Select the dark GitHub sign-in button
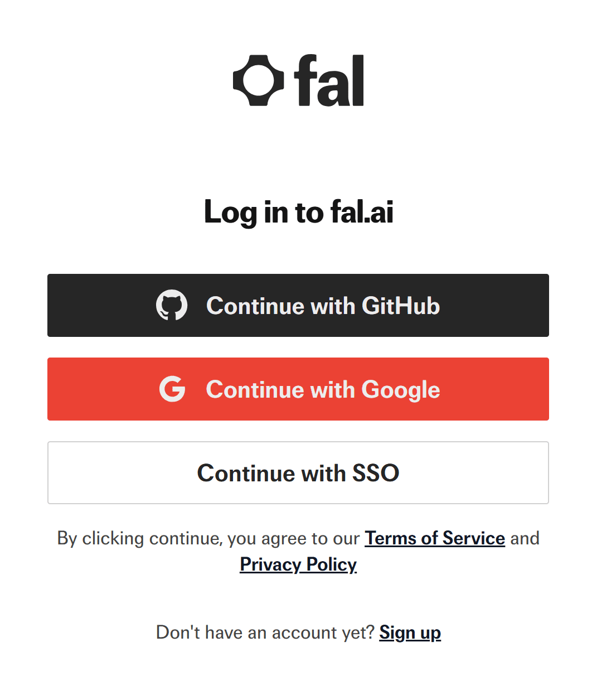Viewport: 592px width, 700px height. [x=298, y=306]
